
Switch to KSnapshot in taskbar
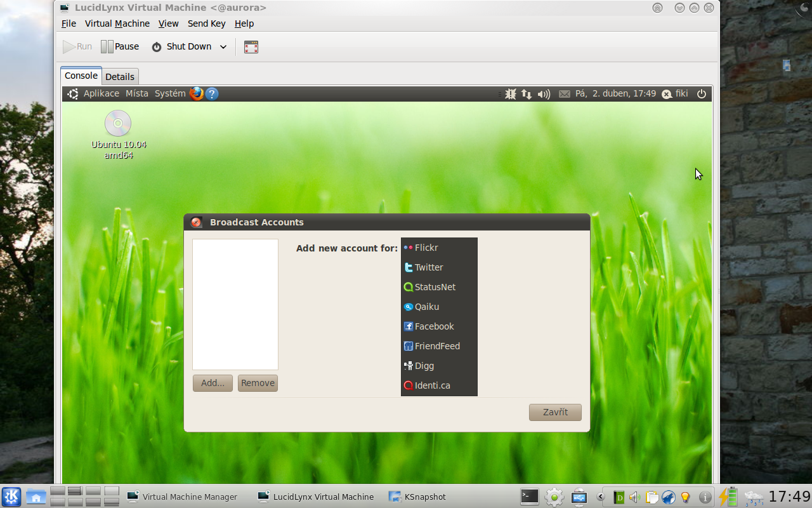click(x=417, y=497)
